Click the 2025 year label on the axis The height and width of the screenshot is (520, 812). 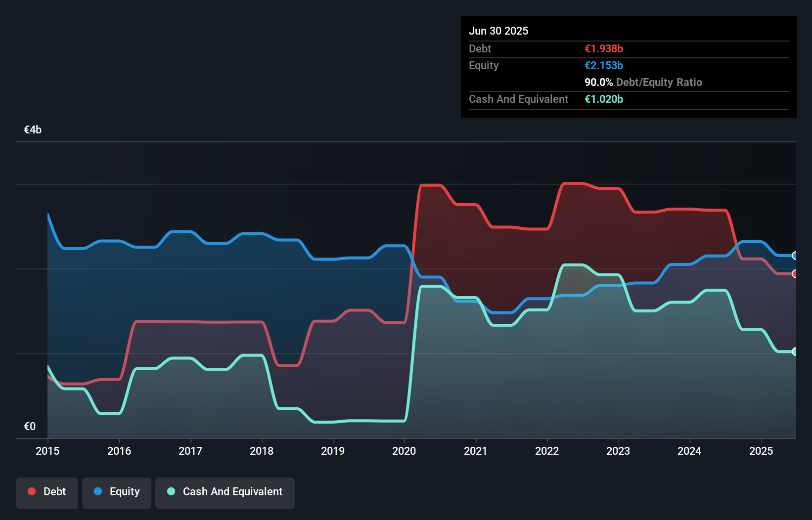(762, 451)
